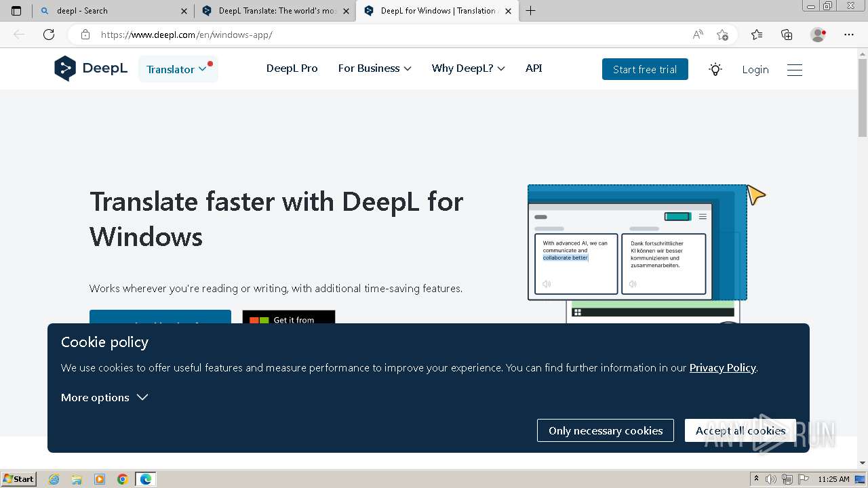Open the Privacy Policy link
The width and height of the screenshot is (868, 488).
point(722,367)
